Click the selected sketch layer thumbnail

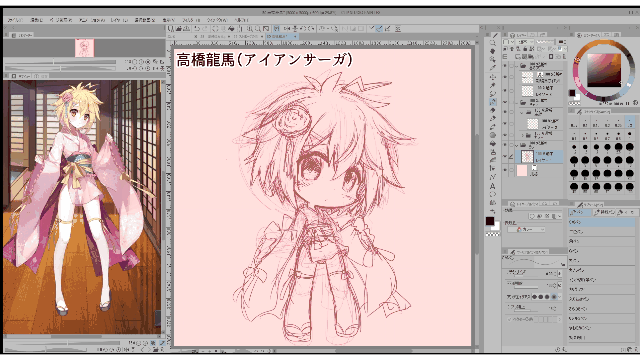pyautogui.click(x=527, y=156)
